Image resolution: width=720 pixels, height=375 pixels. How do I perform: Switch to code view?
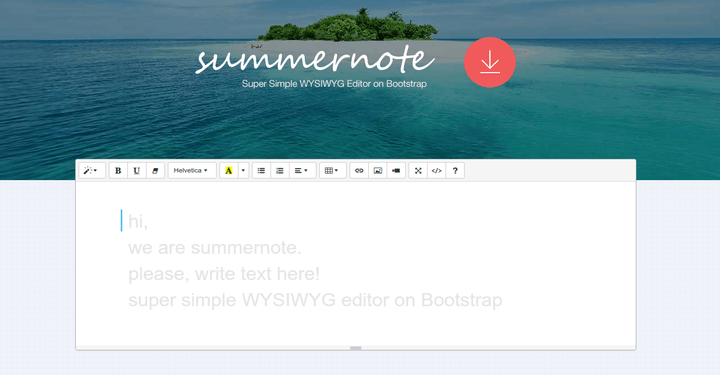pyautogui.click(x=436, y=170)
